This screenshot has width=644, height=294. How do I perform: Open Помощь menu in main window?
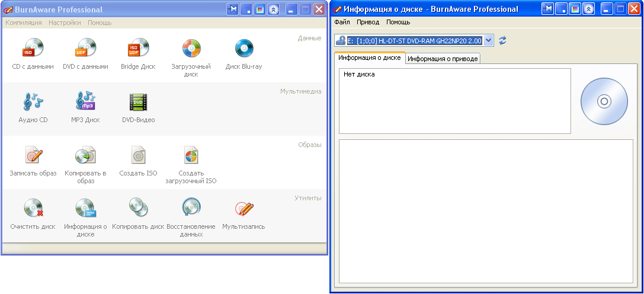click(x=100, y=23)
